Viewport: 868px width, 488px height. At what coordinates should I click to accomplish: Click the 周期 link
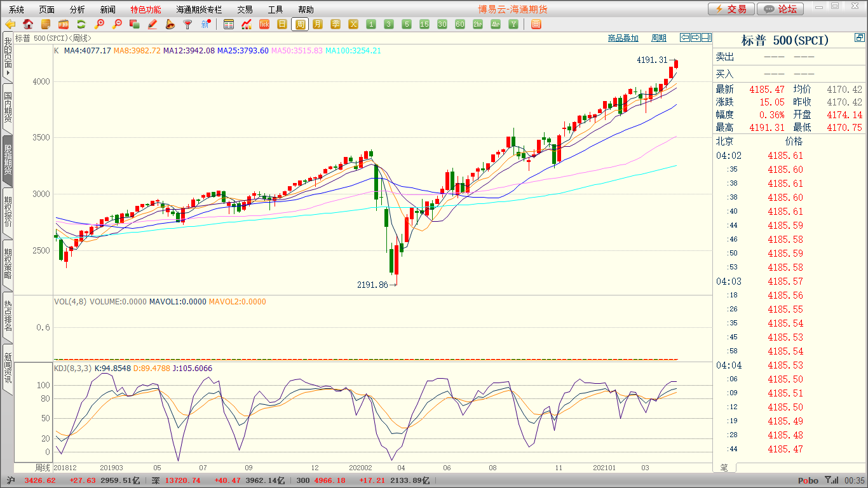coord(659,38)
